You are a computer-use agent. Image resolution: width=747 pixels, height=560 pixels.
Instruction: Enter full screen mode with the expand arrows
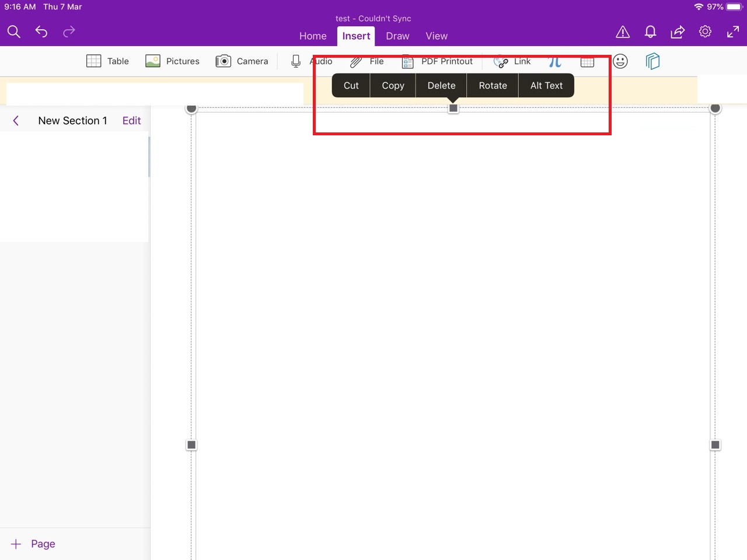point(733,32)
